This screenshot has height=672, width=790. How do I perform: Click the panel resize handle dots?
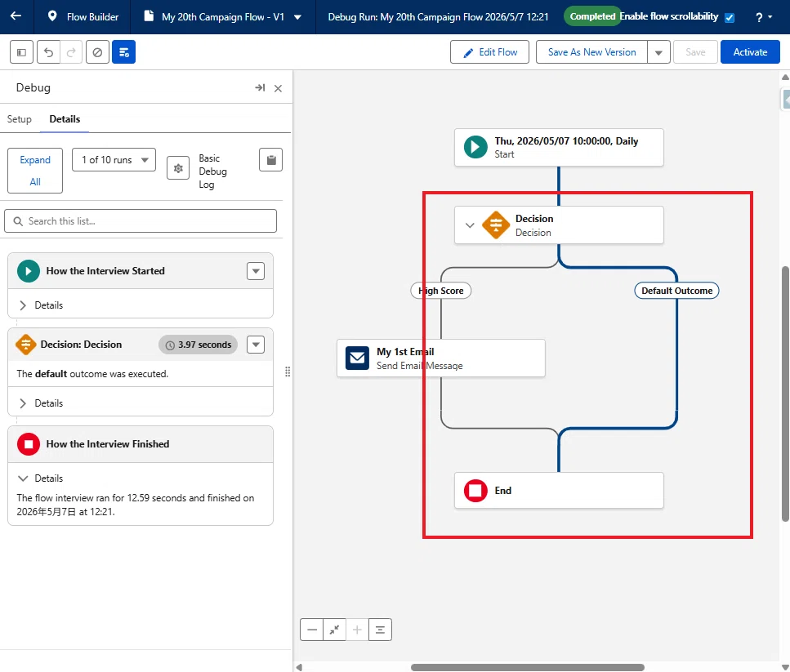[288, 372]
